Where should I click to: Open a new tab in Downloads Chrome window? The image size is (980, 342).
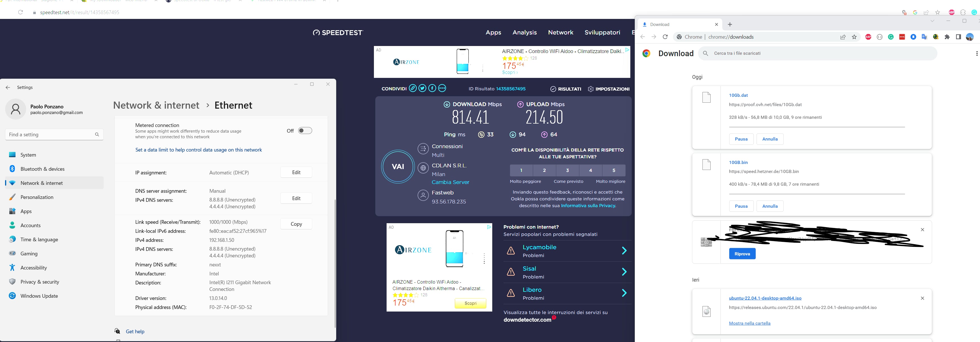tap(730, 24)
